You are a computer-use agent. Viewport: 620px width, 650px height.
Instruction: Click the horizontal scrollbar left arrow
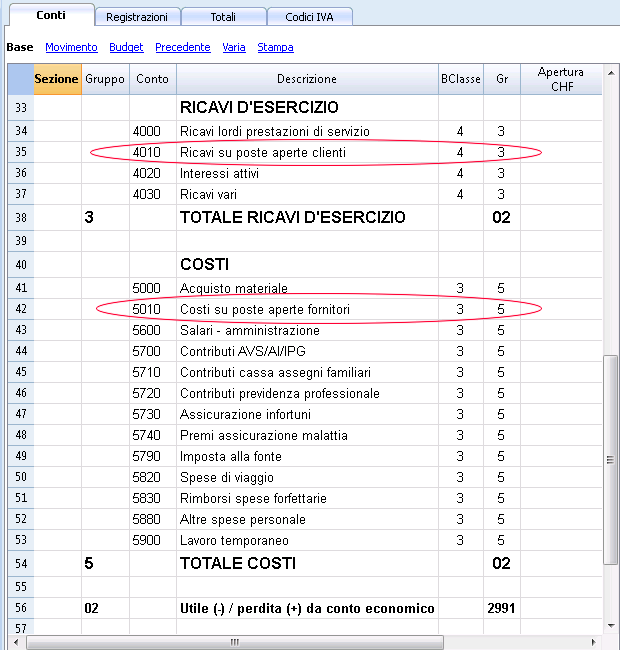click(x=16, y=642)
